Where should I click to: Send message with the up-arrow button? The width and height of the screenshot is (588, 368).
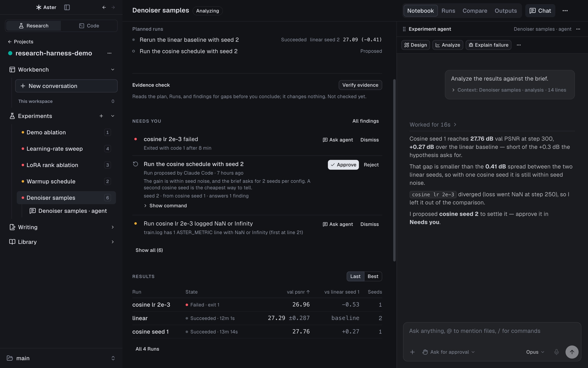point(572,352)
